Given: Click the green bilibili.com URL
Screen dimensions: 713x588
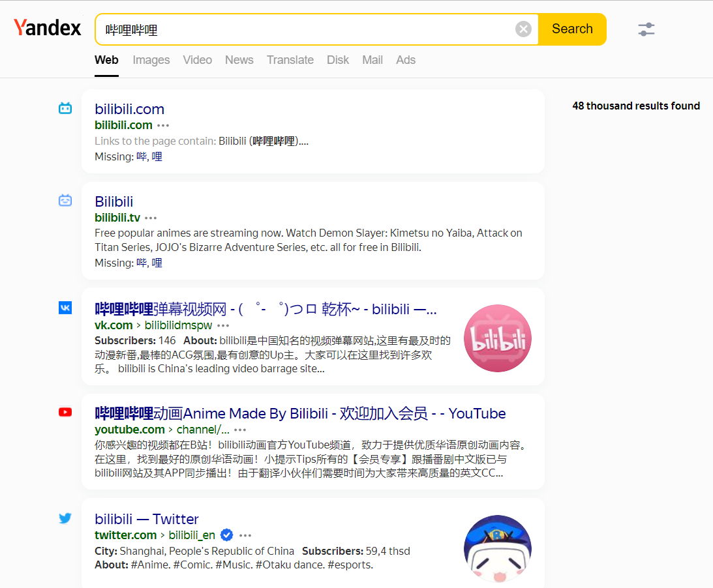Looking at the screenshot, I should 123,125.
